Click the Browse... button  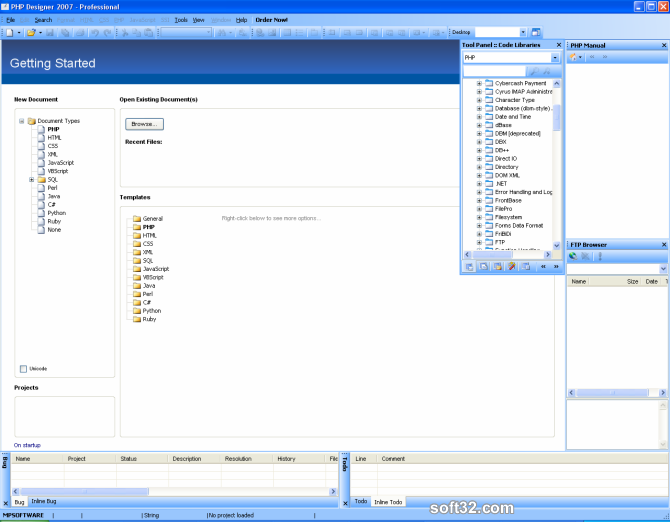(x=144, y=124)
